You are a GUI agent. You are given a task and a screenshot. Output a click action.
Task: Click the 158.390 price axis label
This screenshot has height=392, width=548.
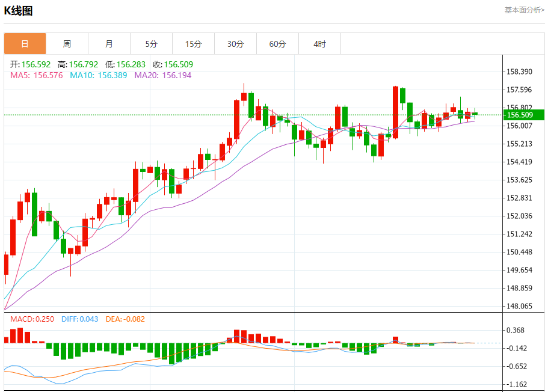click(520, 72)
